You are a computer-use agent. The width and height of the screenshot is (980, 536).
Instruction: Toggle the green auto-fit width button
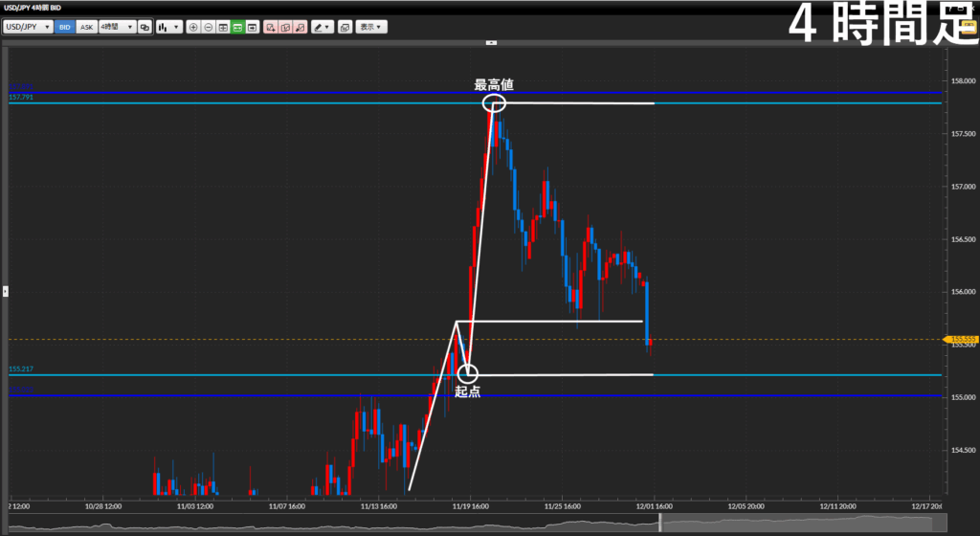click(237, 27)
